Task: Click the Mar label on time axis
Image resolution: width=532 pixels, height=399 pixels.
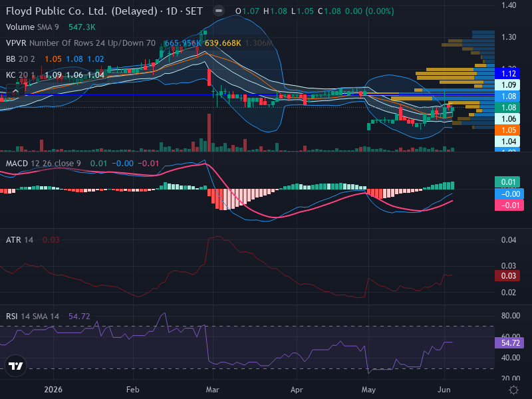Action: point(212,390)
